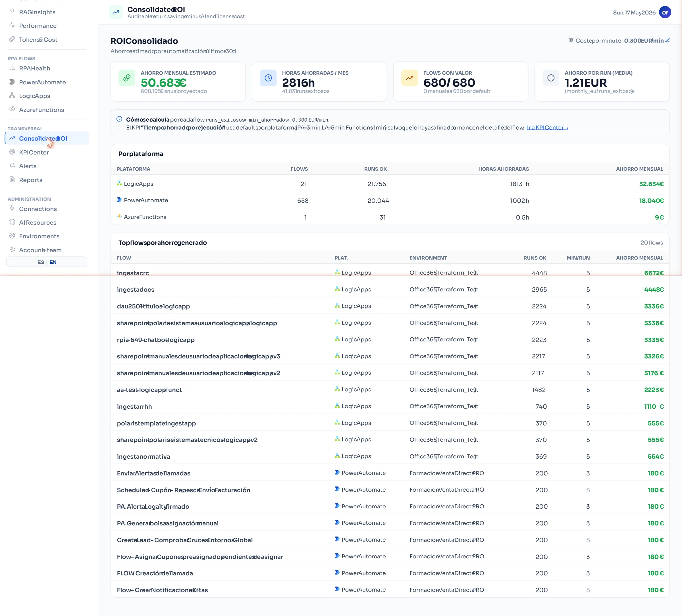Click Connections plug icon
Screen dimensions: 682x616
tap(12, 209)
